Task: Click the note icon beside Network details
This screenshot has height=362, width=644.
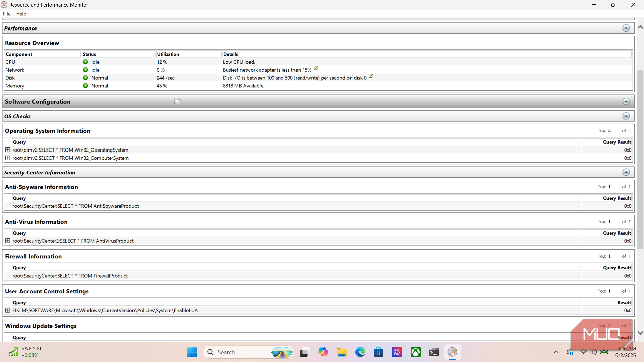Action: [x=316, y=68]
